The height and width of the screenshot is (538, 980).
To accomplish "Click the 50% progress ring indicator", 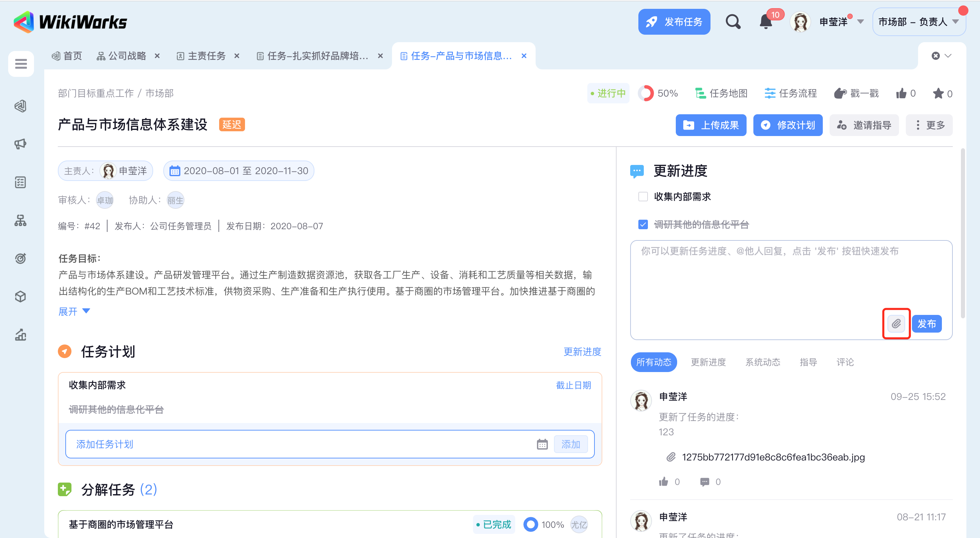I will click(646, 94).
